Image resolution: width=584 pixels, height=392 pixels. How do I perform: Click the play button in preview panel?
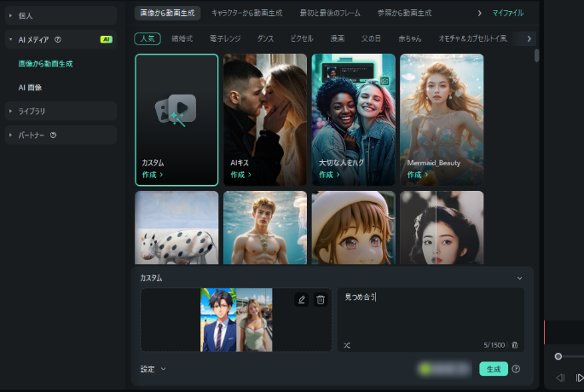pos(580,378)
